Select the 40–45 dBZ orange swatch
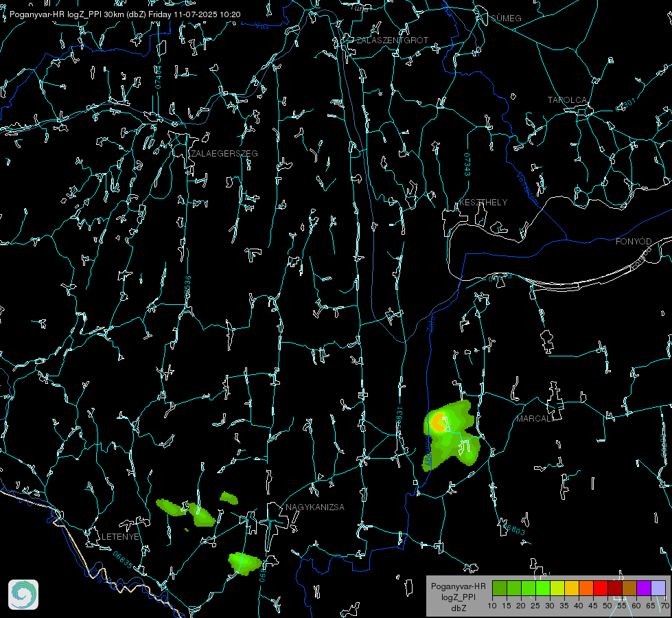672x618 pixels. click(x=586, y=588)
